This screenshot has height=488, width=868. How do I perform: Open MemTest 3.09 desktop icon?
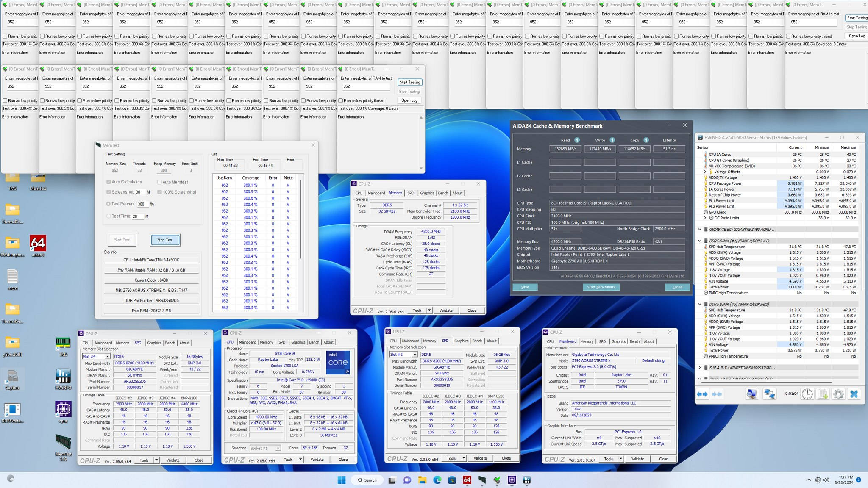63,447
